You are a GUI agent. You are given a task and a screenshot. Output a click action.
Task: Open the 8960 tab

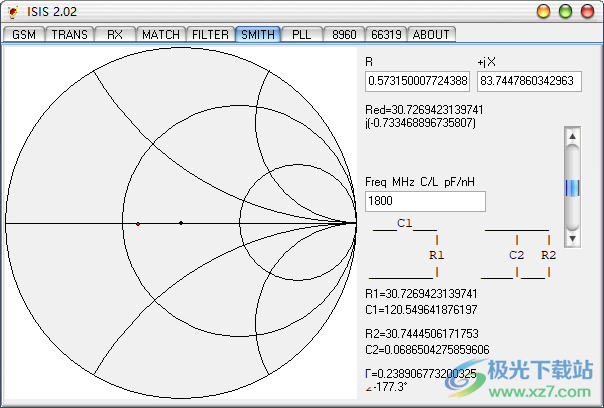pos(345,34)
